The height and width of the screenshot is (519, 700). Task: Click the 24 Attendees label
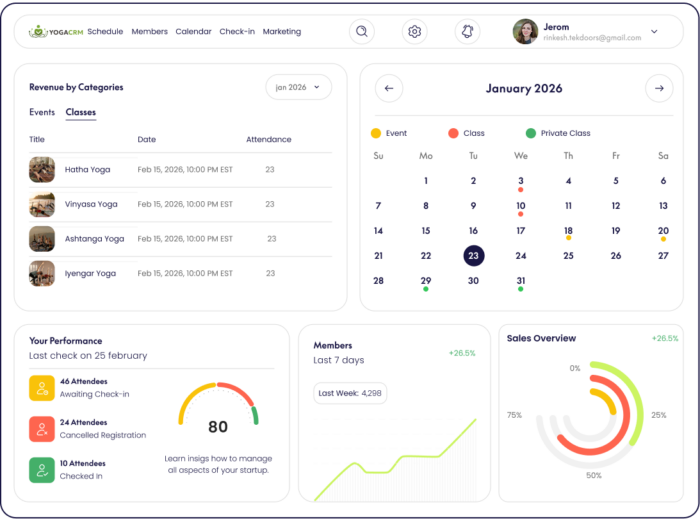tap(83, 422)
